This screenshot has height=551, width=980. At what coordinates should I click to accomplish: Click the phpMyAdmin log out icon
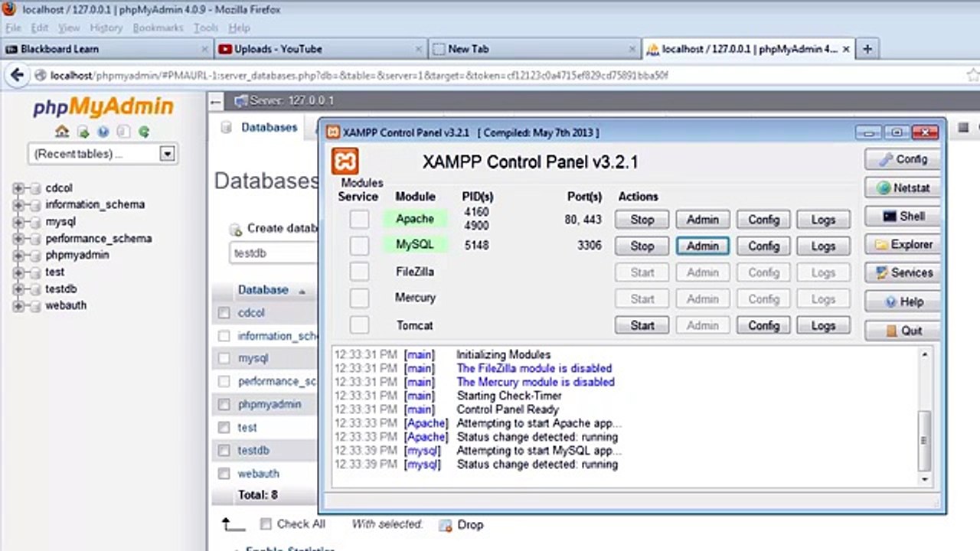83,132
